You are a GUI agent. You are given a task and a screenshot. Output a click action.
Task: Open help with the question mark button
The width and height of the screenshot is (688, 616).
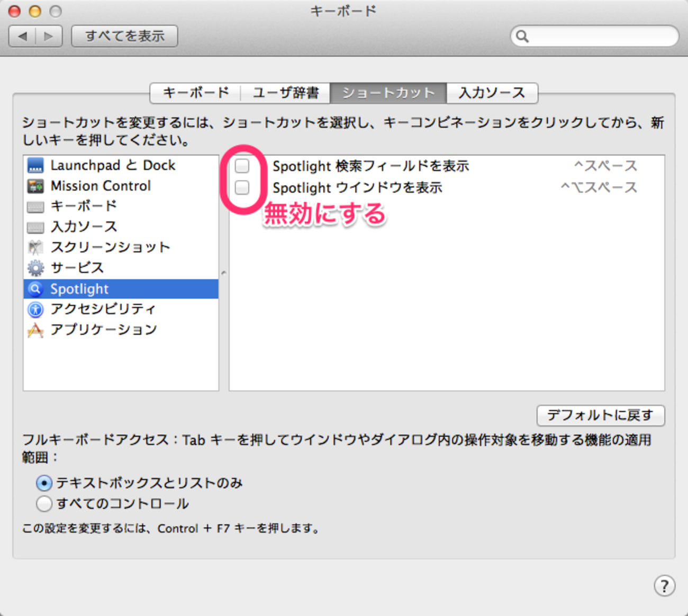coord(664,586)
